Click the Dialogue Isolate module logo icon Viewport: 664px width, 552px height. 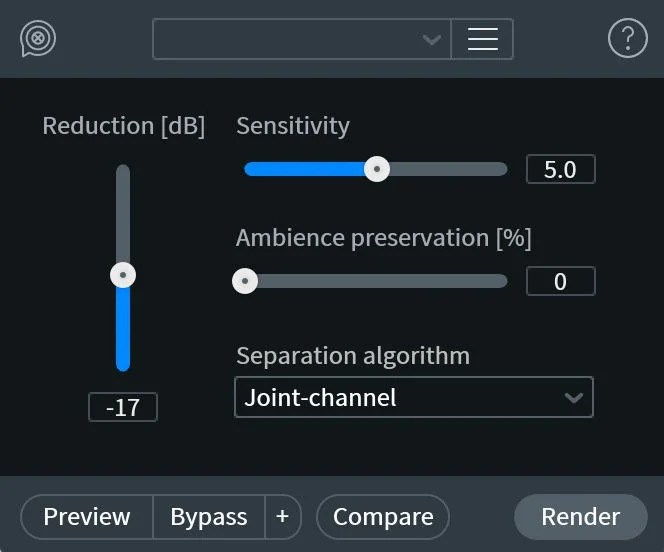38,39
